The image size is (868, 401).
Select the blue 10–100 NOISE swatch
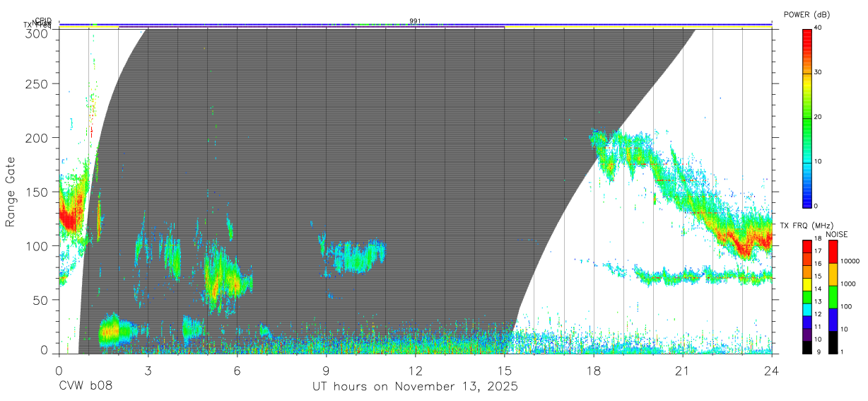pyautogui.click(x=833, y=320)
